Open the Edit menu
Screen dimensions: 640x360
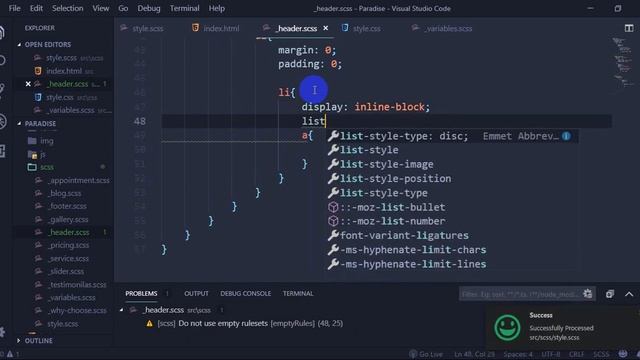(x=36, y=8)
